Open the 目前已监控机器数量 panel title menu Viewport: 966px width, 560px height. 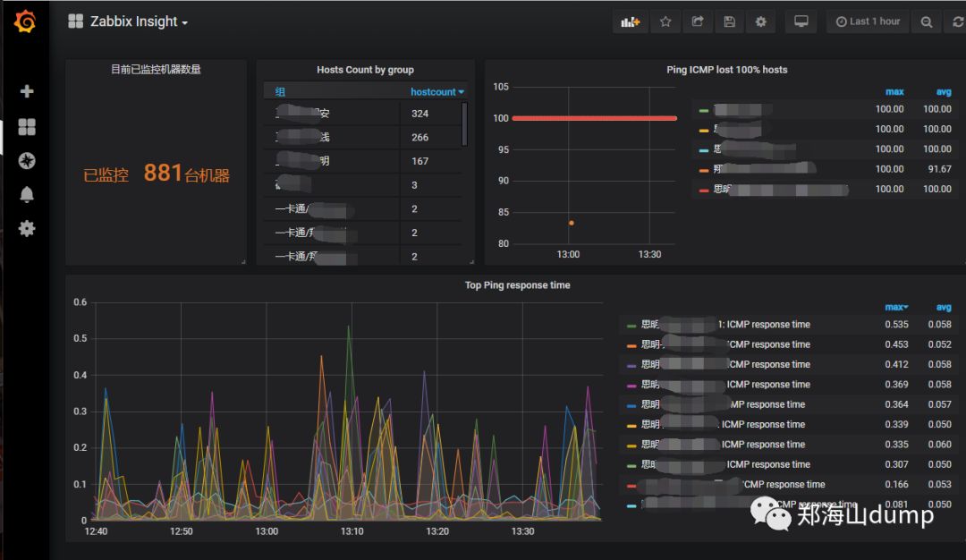click(x=156, y=70)
